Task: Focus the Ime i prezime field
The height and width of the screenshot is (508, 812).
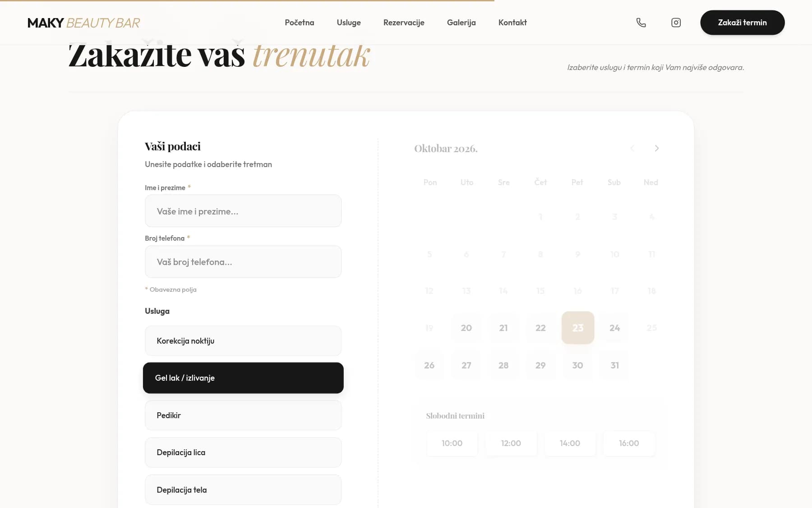Action: pos(243,211)
